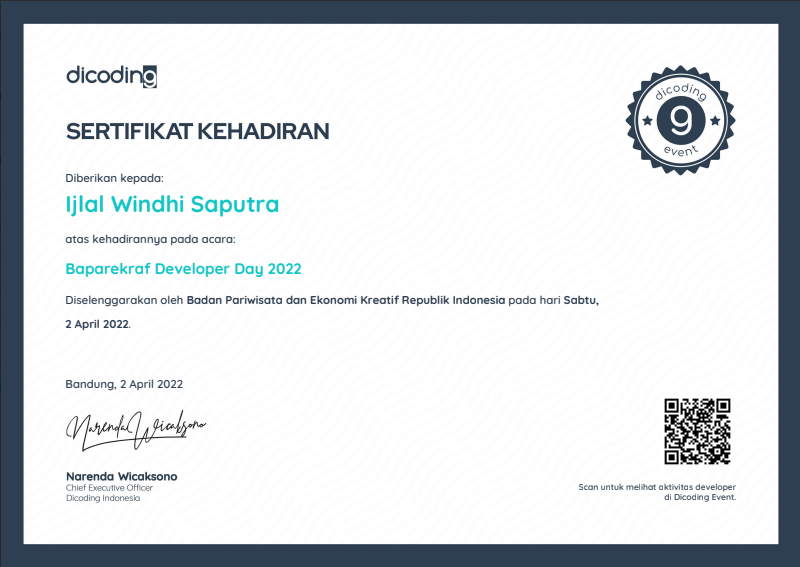This screenshot has width=800, height=567.
Task: Click the date line '2 April 2022.'
Action: [98, 324]
